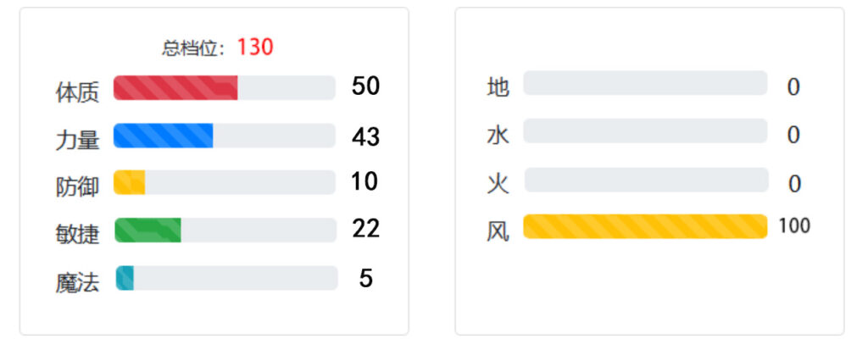The width and height of the screenshot is (868, 350).
Task: Click the 风 value 100
Action: pyautogui.click(x=794, y=226)
